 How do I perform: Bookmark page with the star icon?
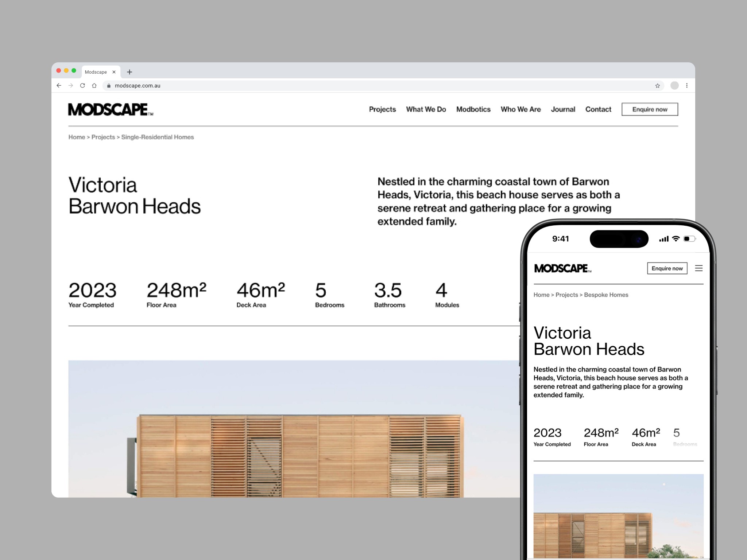657,86
